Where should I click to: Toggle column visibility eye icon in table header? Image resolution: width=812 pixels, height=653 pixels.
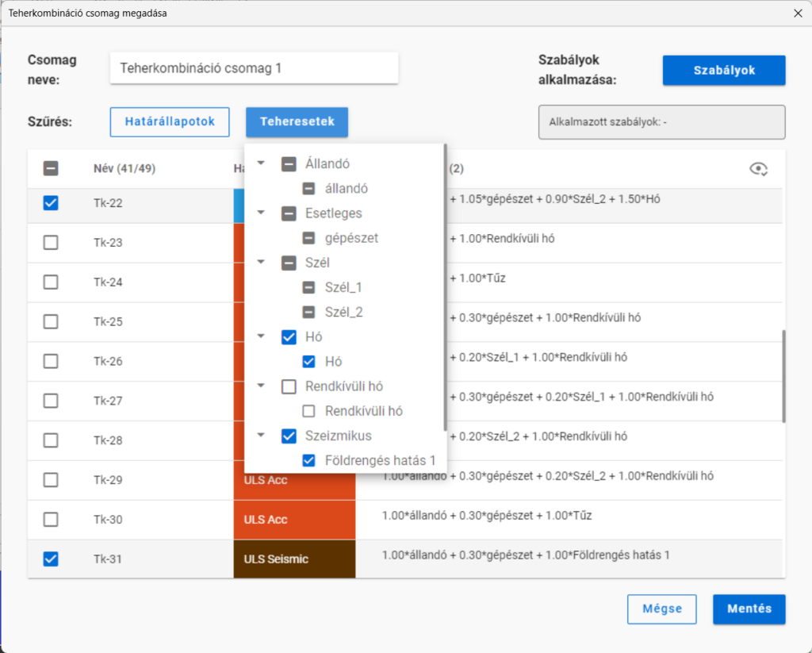coord(758,168)
